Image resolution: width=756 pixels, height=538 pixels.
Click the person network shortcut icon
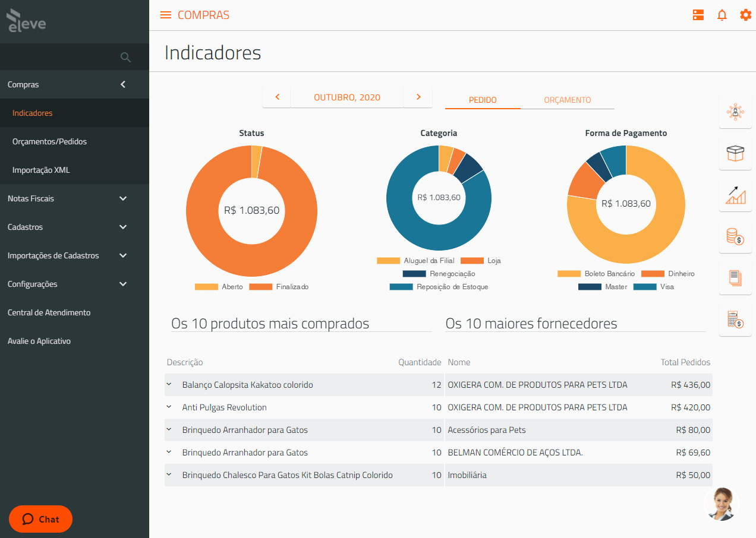[x=735, y=112]
